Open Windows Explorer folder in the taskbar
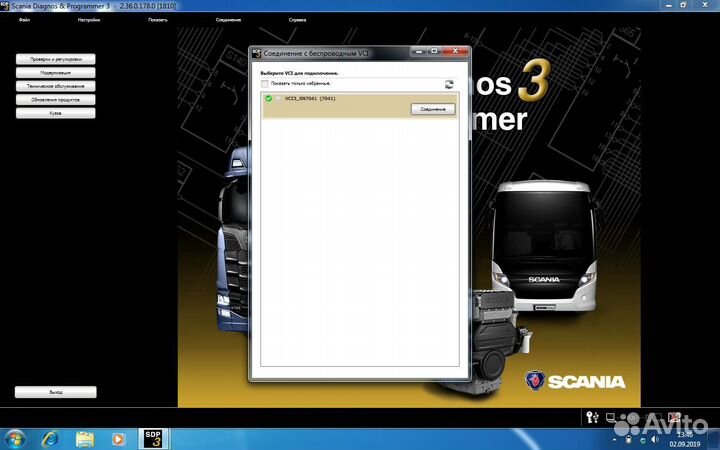Image resolution: width=720 pixels, height=450 pixels. click(x=84, y=439)
